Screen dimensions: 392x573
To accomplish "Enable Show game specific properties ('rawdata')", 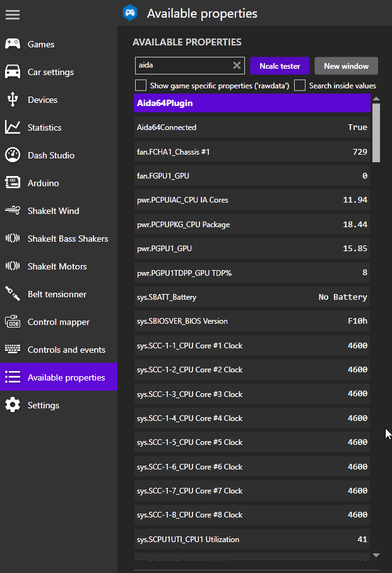I will [141, 85].
